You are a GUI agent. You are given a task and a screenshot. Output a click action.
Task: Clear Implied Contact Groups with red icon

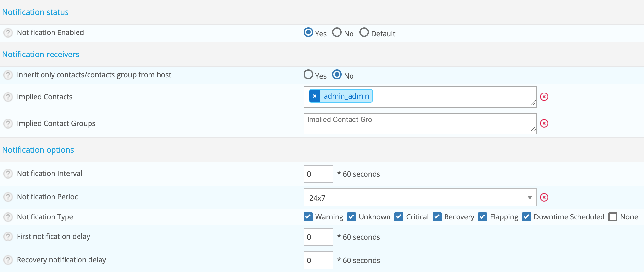point(544,123)
